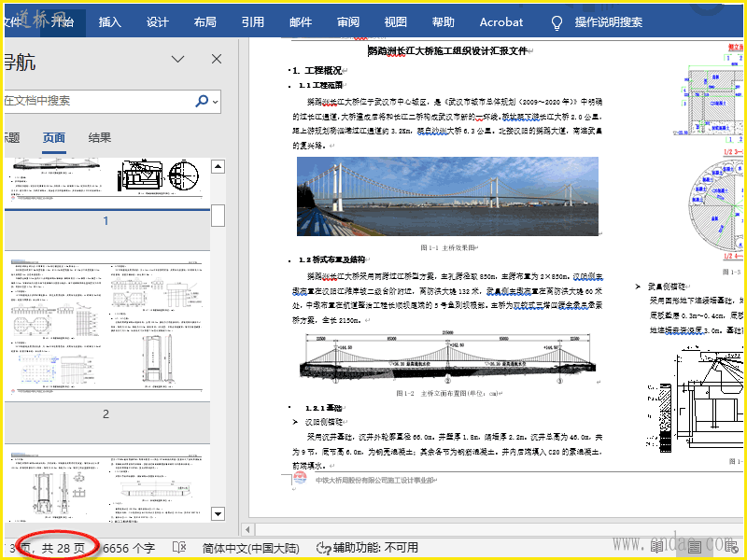Close the navigation pane
Viewport: 747px width, 560px height.
point(217,59)
